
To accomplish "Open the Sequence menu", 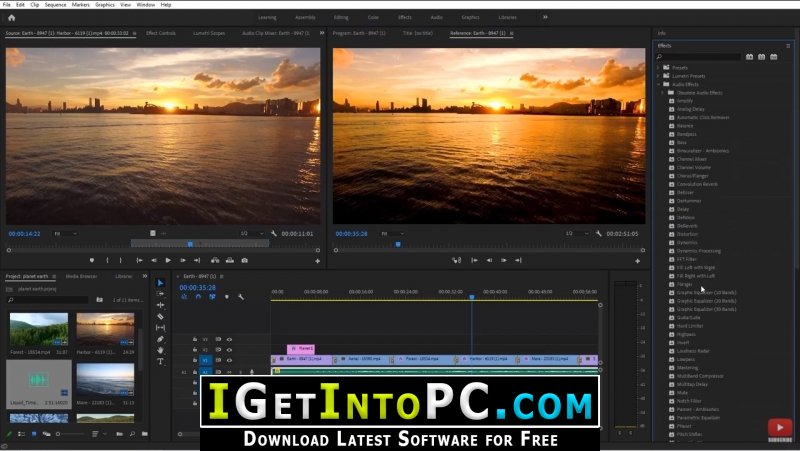I will point(56,5).
